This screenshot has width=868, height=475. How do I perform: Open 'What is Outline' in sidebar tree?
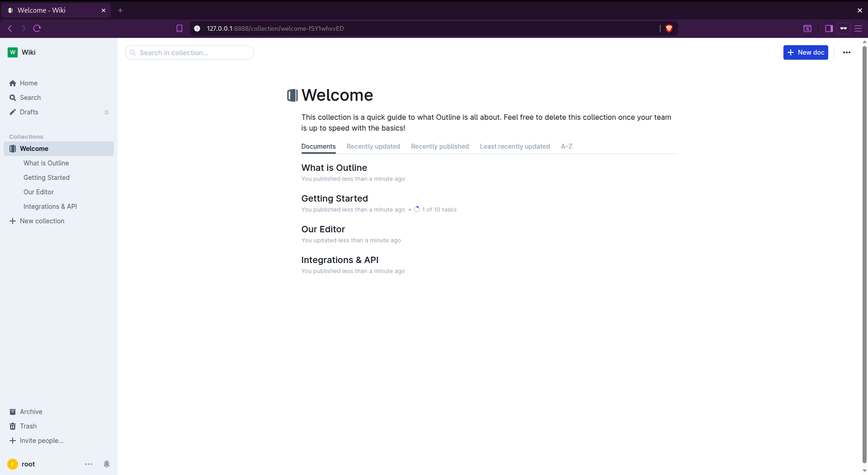pyautogui.click(x=46, y=163)
